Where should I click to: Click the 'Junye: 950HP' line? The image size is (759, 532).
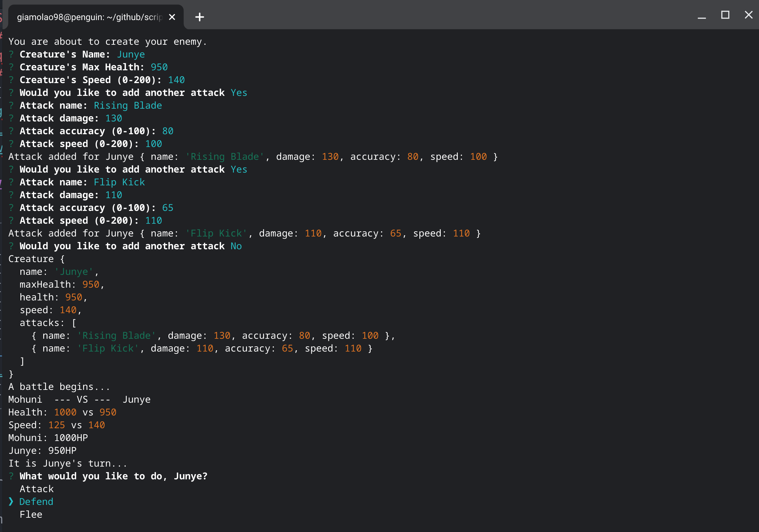click(x=42, y=451)
